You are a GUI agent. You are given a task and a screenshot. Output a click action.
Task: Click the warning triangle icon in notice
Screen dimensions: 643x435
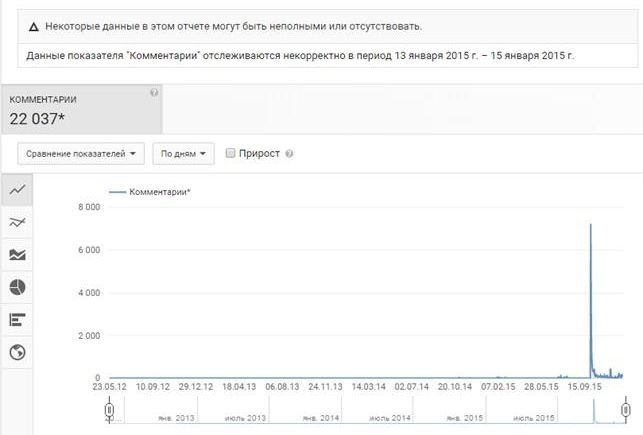pyautogui.click(x=34, y=27)
